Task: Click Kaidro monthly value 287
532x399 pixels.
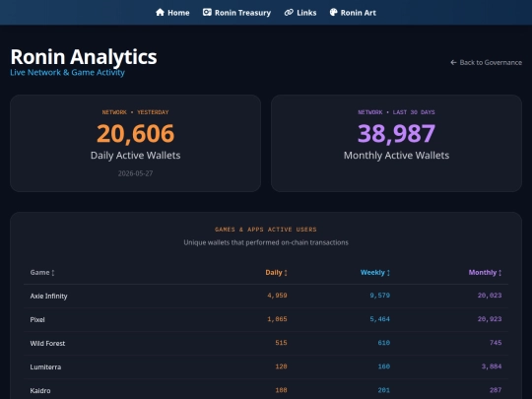Action: click(x=496, y=390)
